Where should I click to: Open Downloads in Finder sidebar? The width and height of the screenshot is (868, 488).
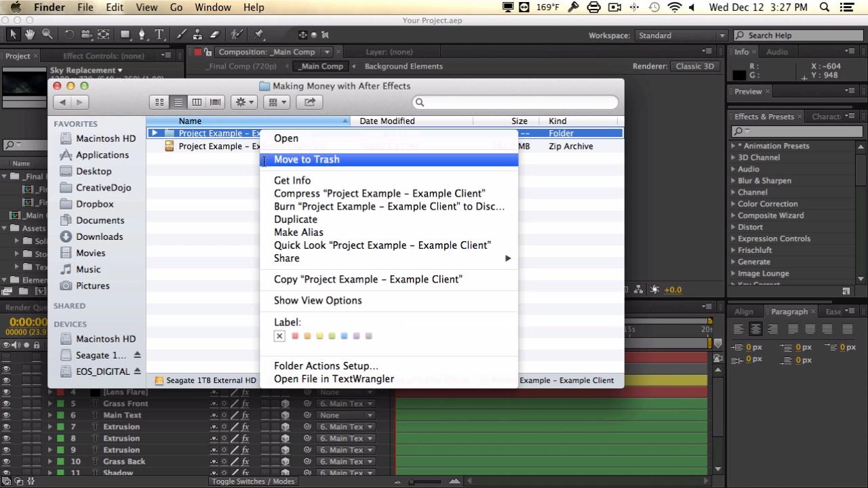(99, 237)
